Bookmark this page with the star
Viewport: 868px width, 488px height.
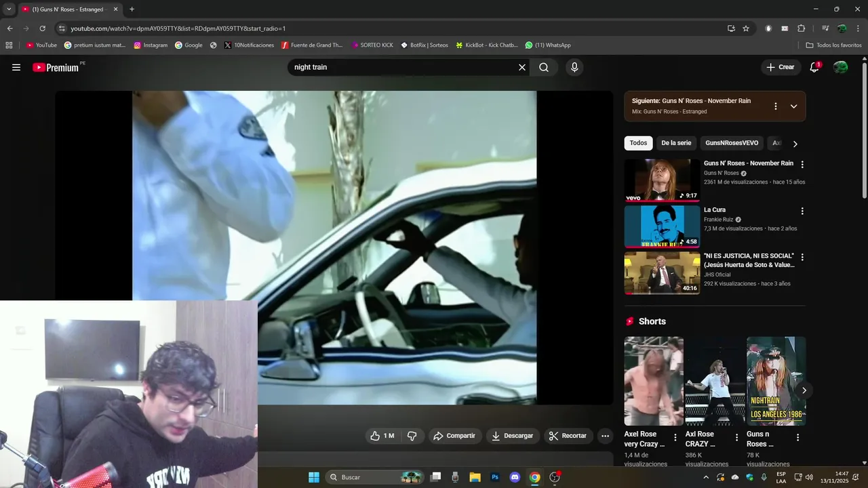coord(746,28)
